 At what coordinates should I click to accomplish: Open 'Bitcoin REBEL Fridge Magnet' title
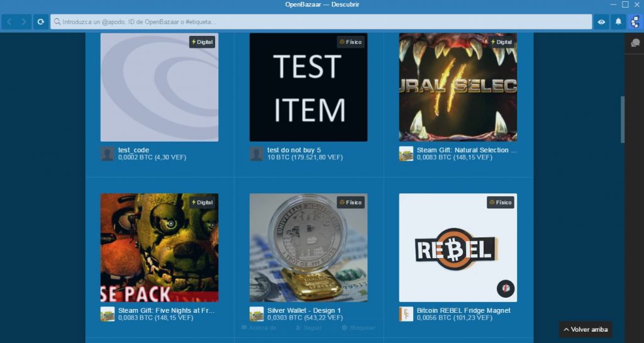pyautogui.click(x=464, y=310)
